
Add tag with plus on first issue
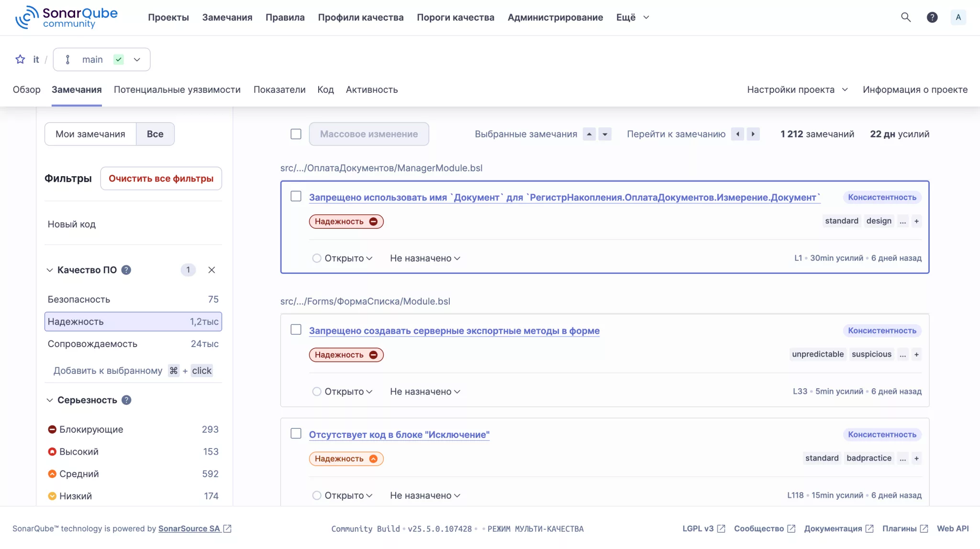[916, 221]
